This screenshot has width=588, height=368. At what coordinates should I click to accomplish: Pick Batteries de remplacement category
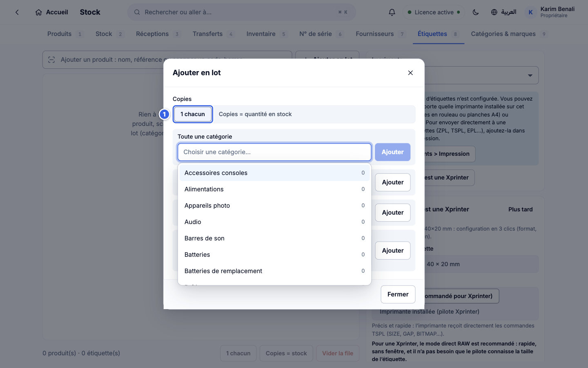point(274,271)
